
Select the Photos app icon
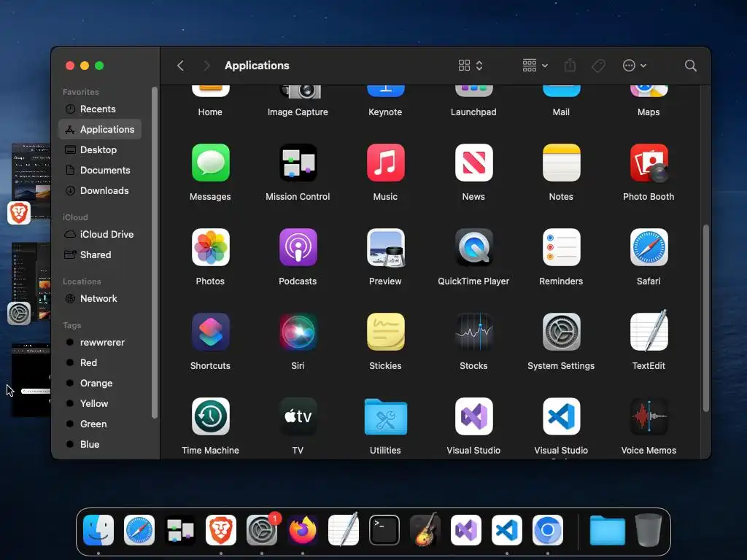(211, 247)
